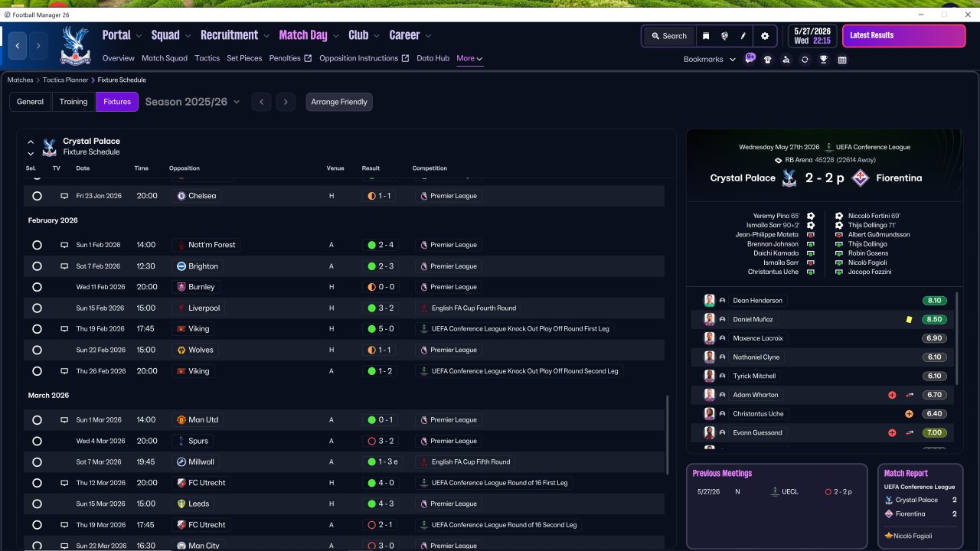Viewport: 980px width, 551px height.
Task: Click the Search field
Action: (x=668, y=36)
